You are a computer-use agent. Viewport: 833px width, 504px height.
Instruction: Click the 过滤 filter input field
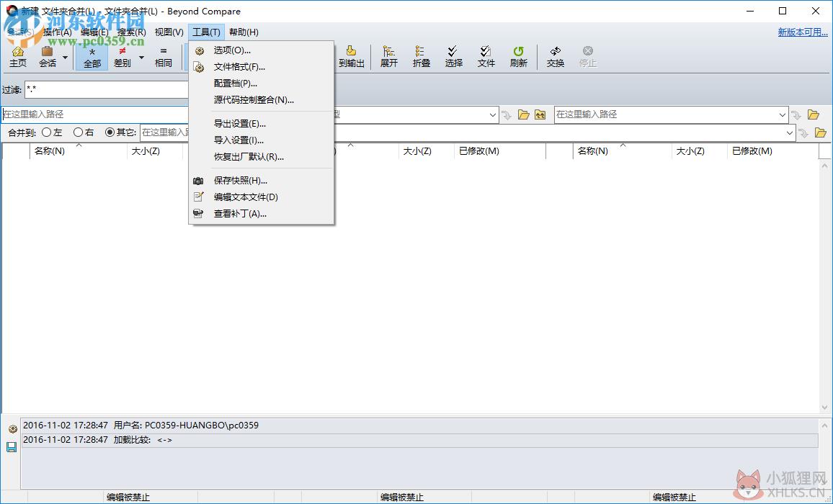(x=107, y=89)
